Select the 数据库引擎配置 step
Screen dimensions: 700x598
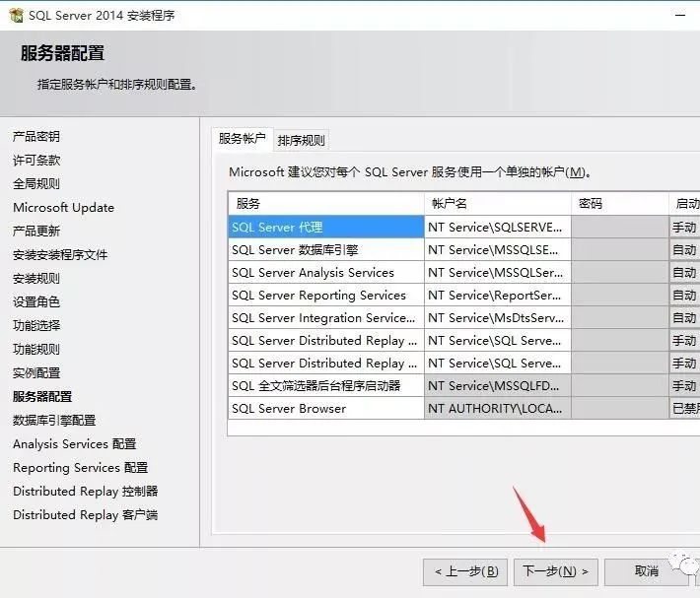54,420
